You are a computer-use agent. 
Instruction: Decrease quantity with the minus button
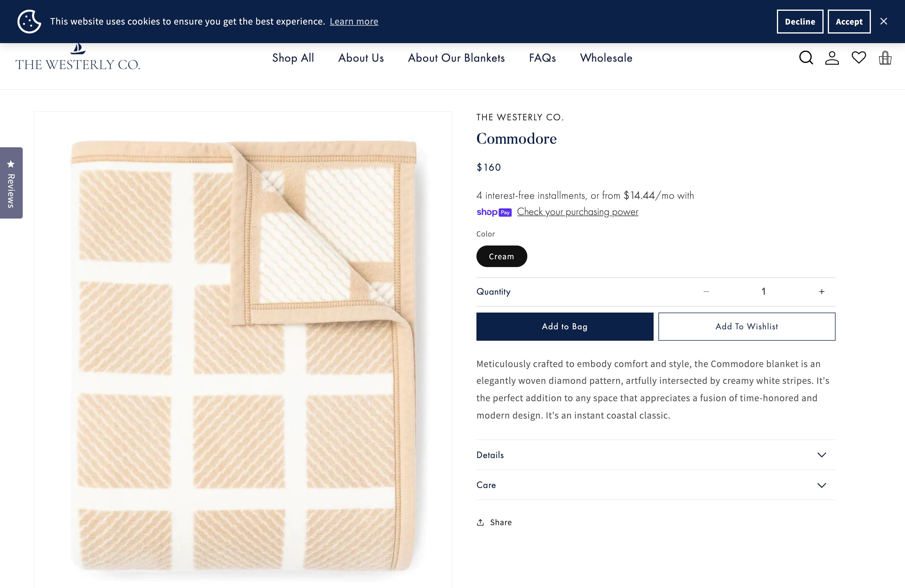(706, 292)
